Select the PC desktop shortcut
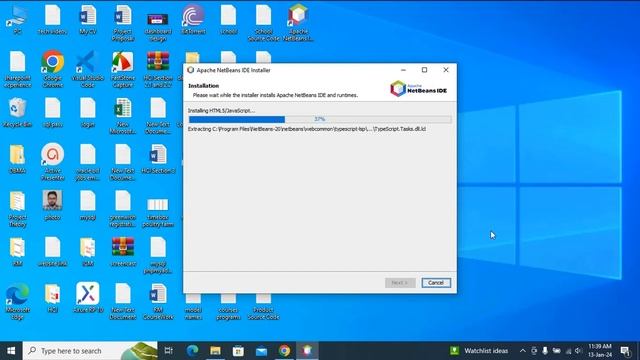 pyautogui.click(x=17, y=20)
